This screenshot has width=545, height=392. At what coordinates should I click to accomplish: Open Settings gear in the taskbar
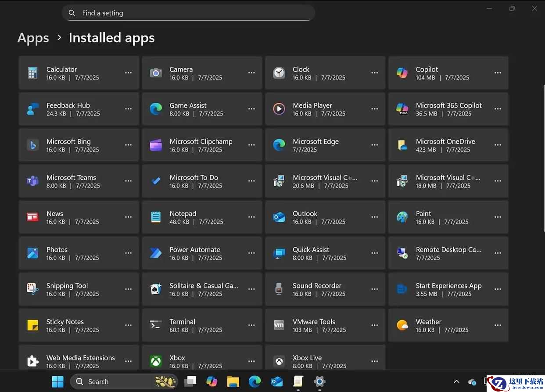coord(319,381)
